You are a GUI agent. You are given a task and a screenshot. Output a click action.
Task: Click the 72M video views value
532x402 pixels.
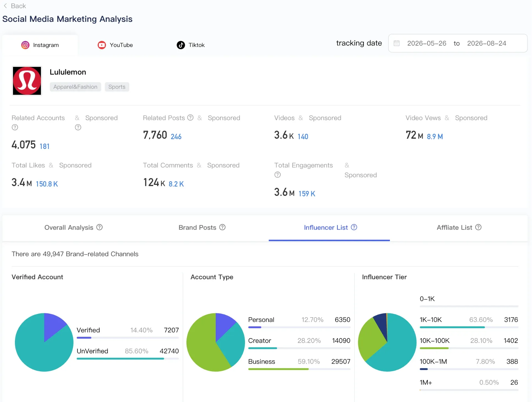[414, 135]
